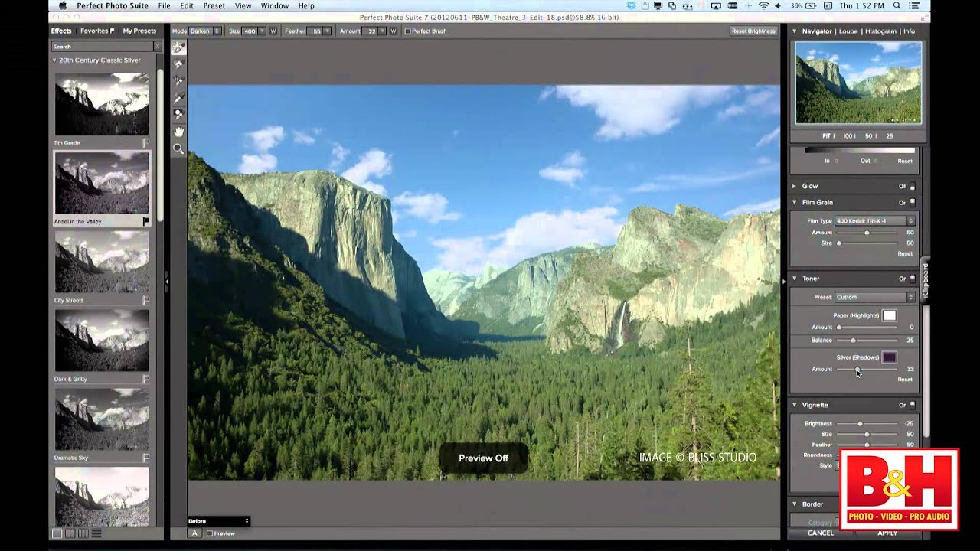
Task: Reset the Film Grain settings
Action: coord(905,253)
